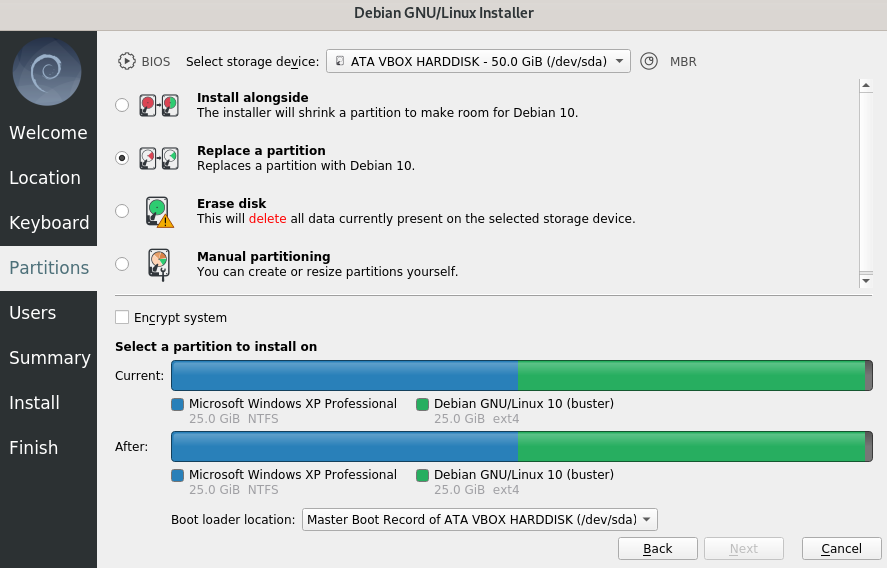Open the Boot loader location dropdown

tap(480, 519)
